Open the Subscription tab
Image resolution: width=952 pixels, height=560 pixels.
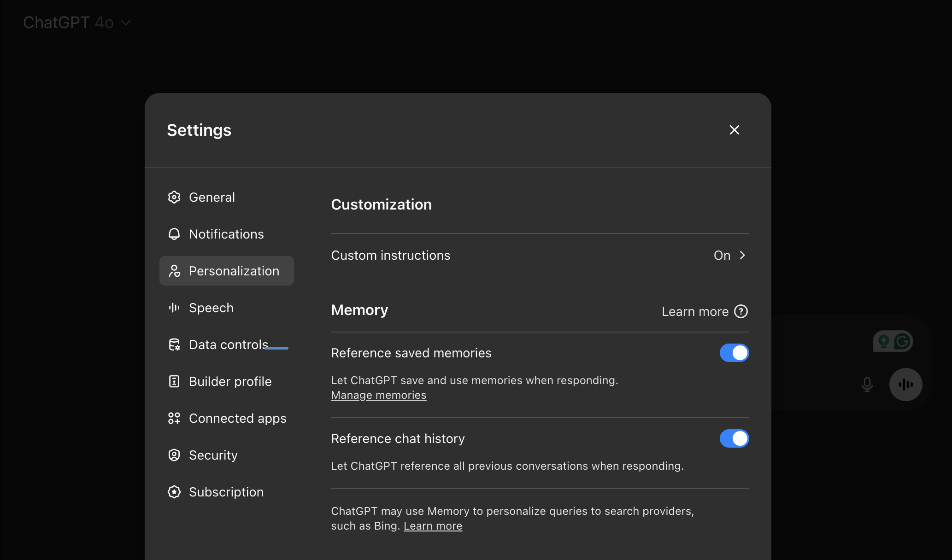click(x=227, y=492)
